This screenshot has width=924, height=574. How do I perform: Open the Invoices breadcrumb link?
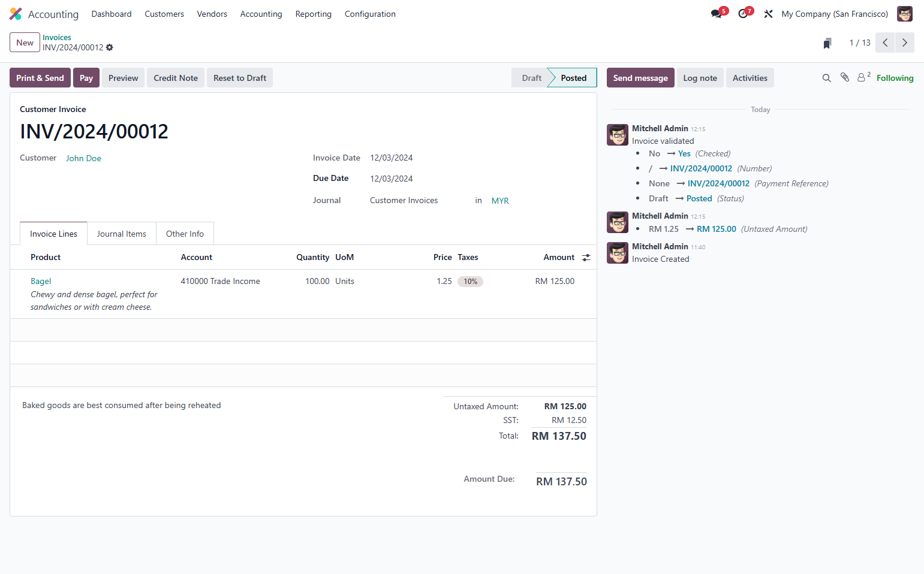[57, 37]
